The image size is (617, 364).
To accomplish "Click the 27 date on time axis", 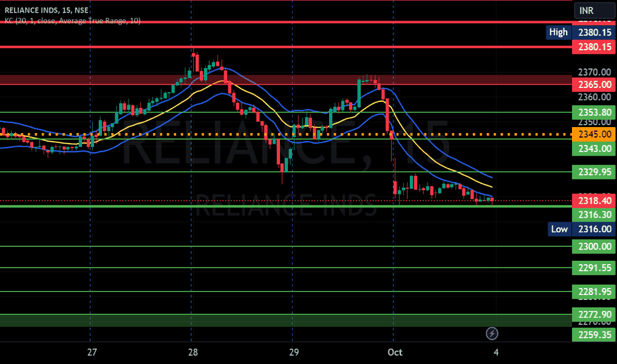I will (x=92, y=352).
